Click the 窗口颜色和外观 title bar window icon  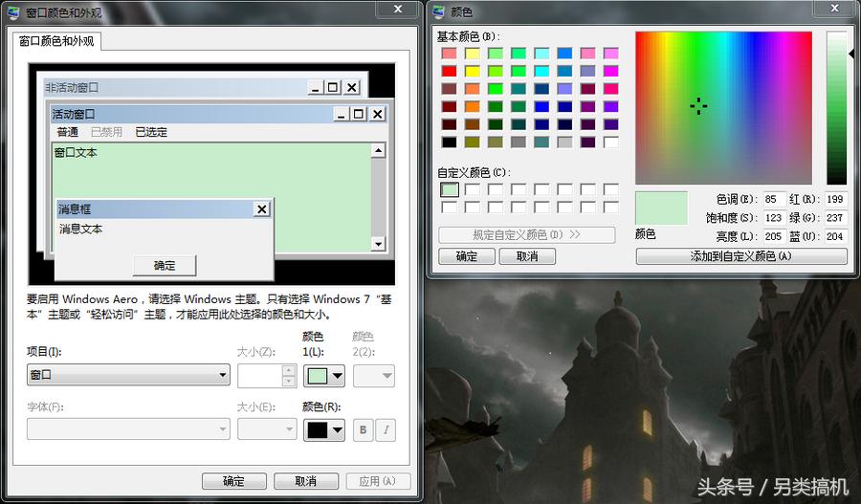click(11, 11)
